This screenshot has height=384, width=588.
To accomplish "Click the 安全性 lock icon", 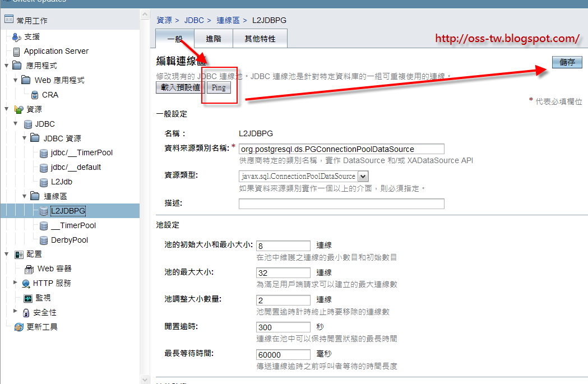I will pos(26,313).
